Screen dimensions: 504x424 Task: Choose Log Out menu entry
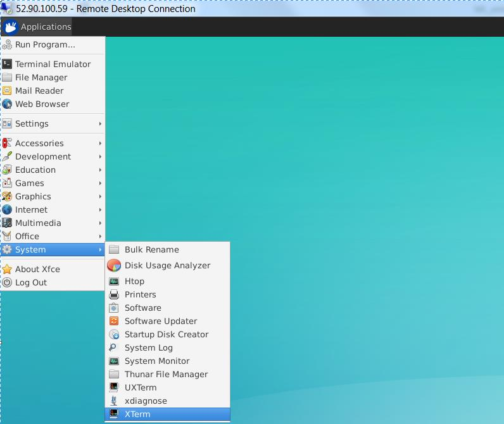tap(53, 282)
